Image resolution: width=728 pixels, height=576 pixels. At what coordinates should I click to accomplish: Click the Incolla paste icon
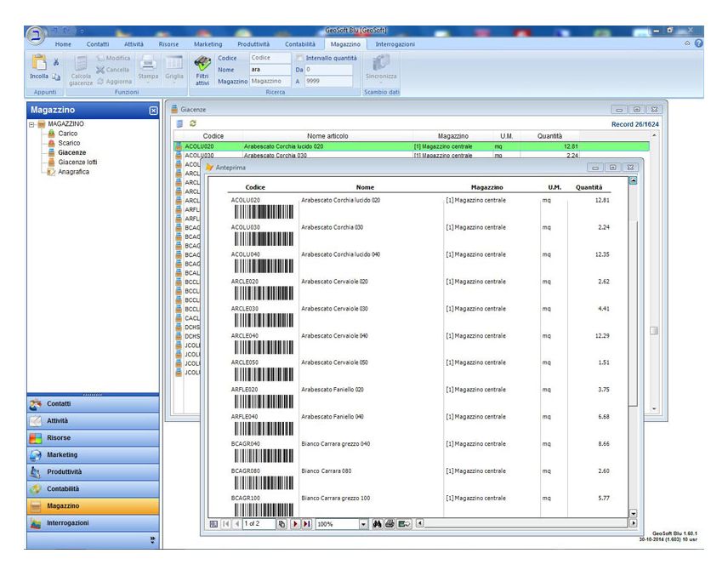point(39,62)
